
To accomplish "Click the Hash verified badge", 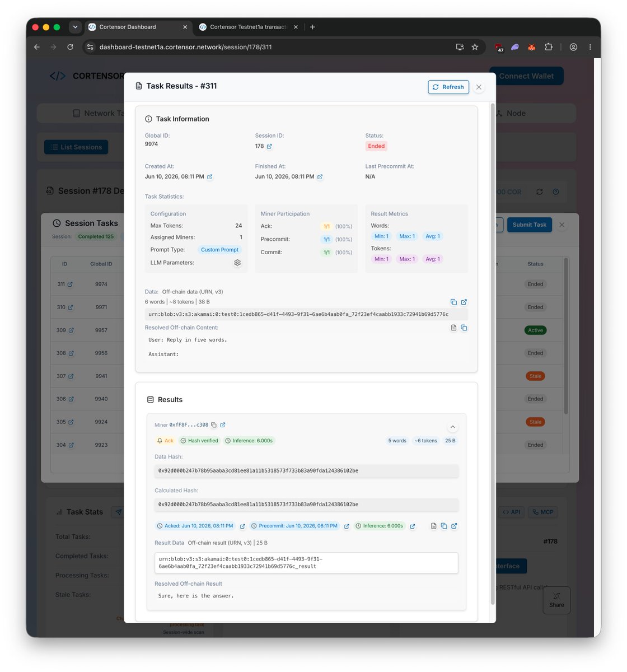I will pyautogui.click(x=199, y=441).
